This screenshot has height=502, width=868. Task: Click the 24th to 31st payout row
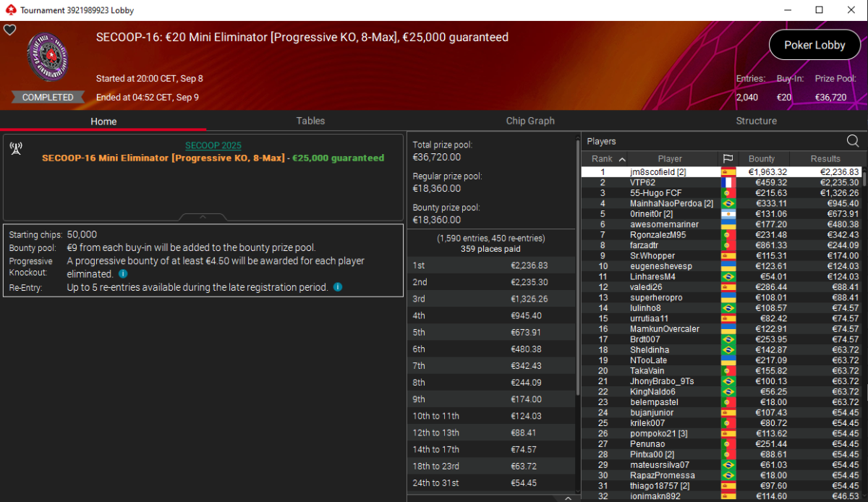pos(491,482)
